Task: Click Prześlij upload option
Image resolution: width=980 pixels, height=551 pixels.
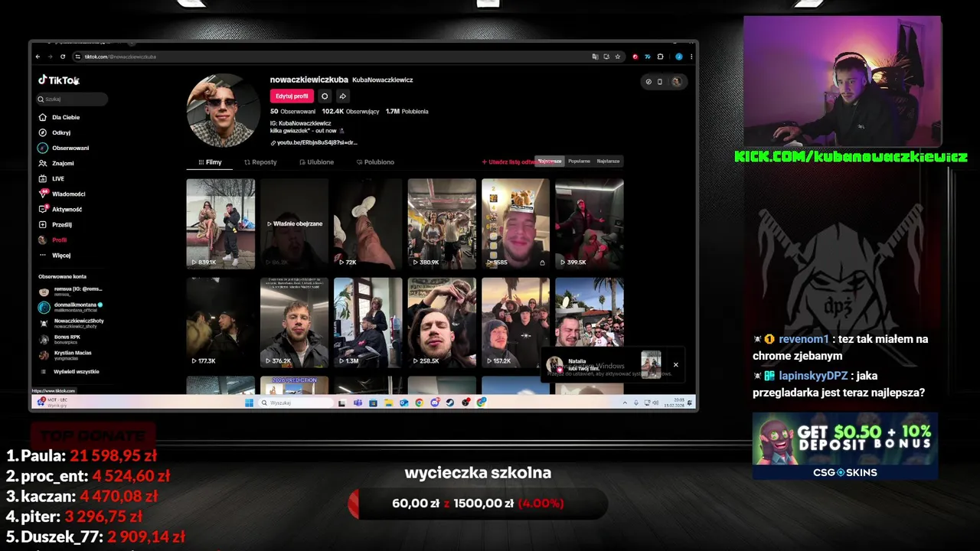Action: point(56,224)
